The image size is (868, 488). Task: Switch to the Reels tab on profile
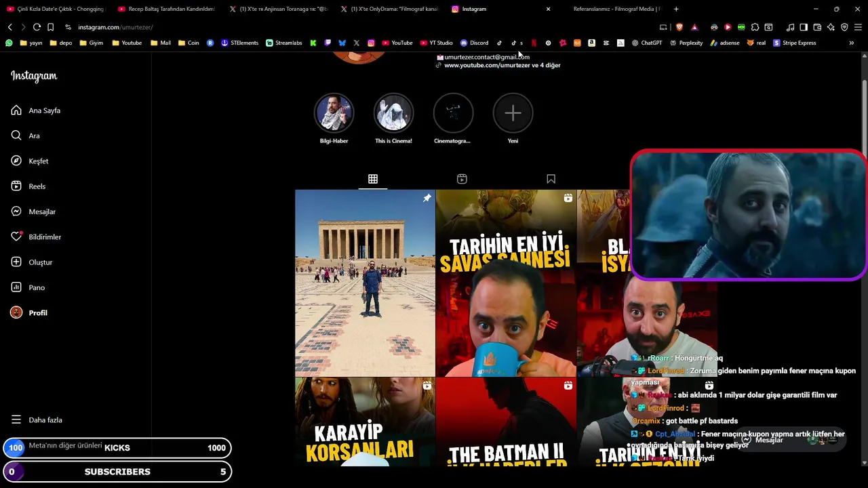462,179
